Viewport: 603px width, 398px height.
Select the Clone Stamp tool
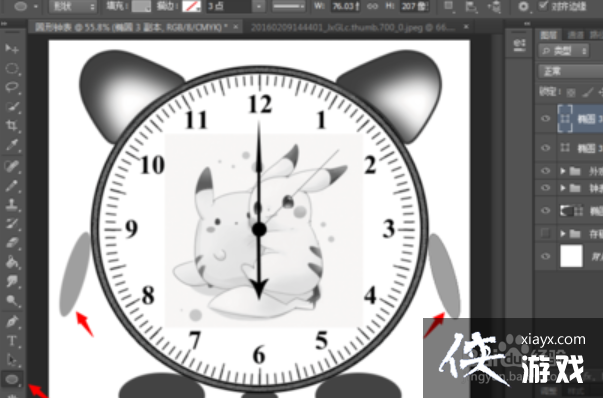coord(12,205)
